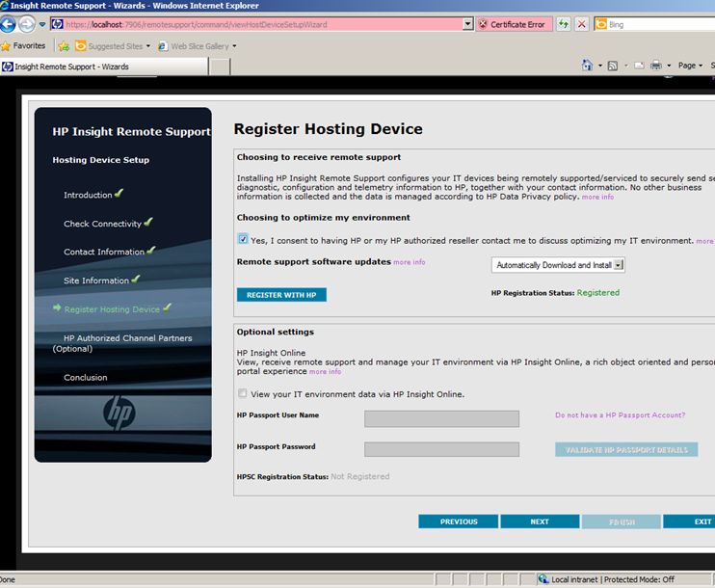Go to Conclusion wizard step

click(85, 377)
